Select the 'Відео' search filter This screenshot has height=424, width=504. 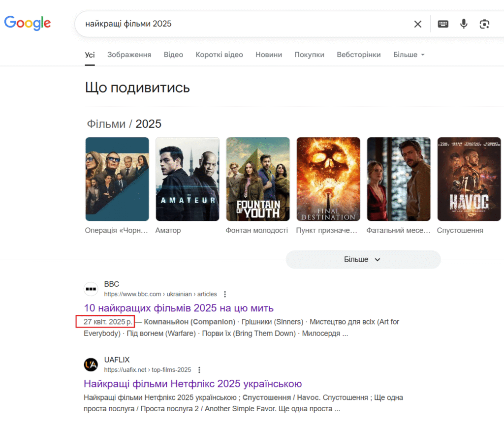(x=173, y=55)
